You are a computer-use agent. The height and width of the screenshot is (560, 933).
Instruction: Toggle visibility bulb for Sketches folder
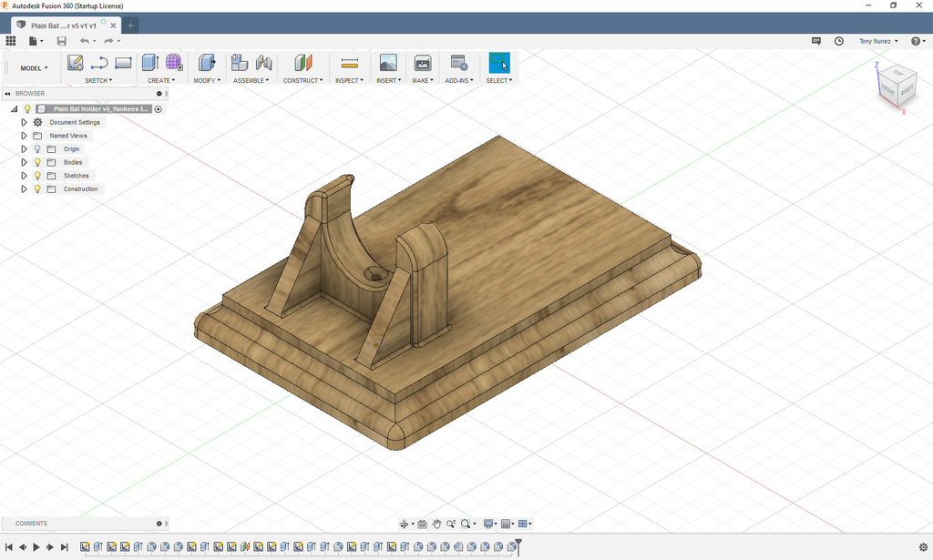click(37, 176)
